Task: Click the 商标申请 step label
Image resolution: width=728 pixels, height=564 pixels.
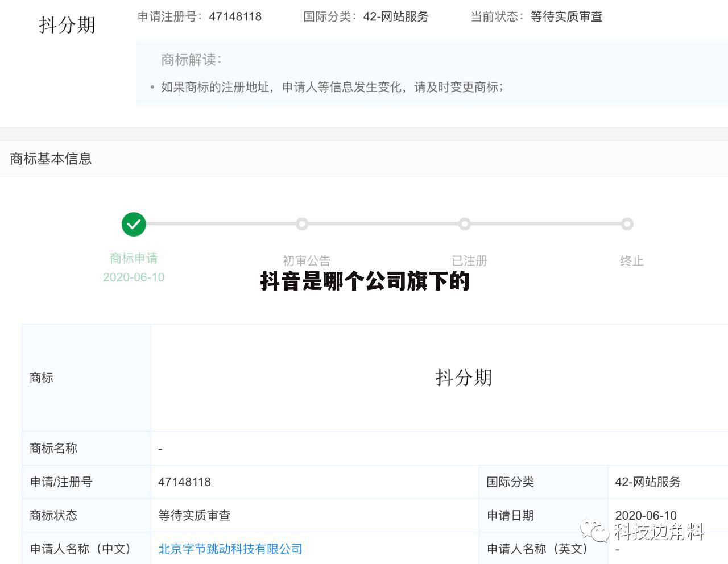Action: tap(134, 258)
